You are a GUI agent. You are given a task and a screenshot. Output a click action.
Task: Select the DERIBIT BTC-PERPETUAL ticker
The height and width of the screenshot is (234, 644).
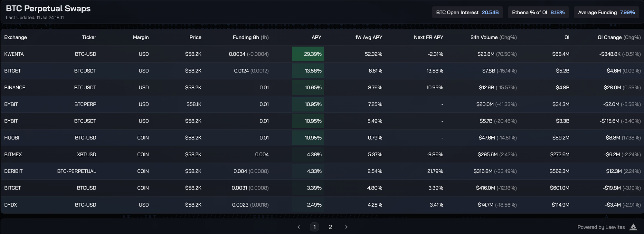click(77, 171)
